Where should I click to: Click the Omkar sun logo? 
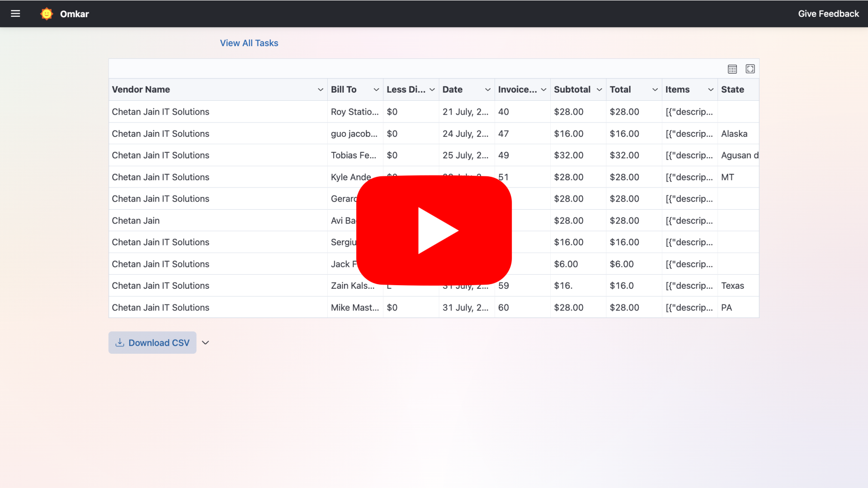(47, 14)
